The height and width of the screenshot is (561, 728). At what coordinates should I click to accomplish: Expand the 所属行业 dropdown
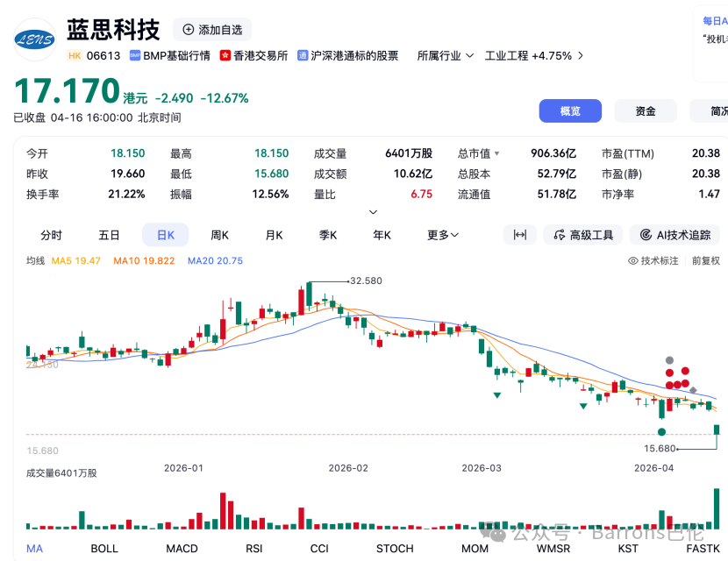(446, 56)
